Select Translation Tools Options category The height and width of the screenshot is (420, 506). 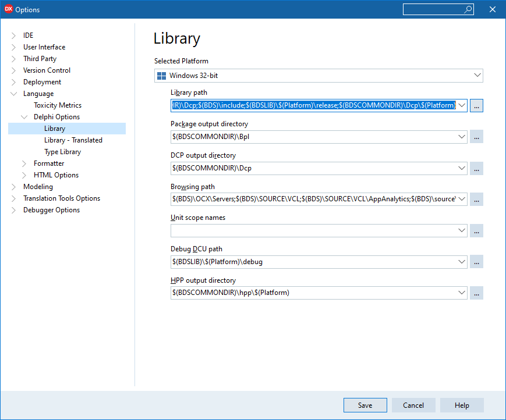(62, 198)
